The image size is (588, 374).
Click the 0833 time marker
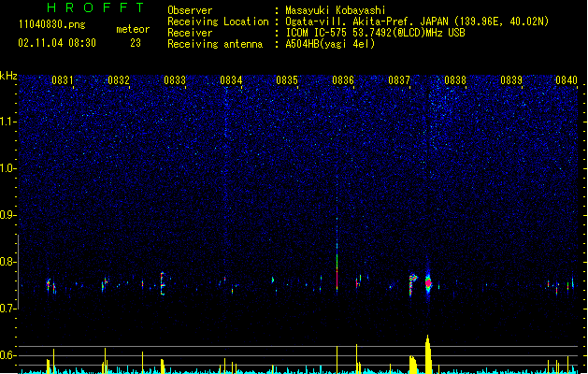(x=175, y=80)
